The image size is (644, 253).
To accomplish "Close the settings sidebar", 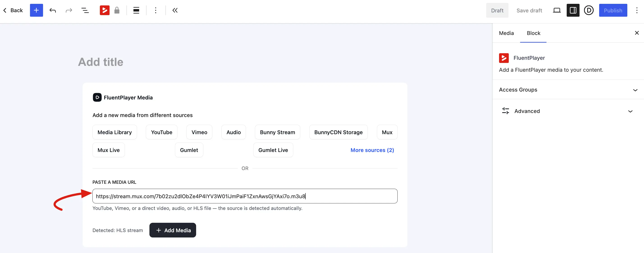I will (x=637, y=33).
